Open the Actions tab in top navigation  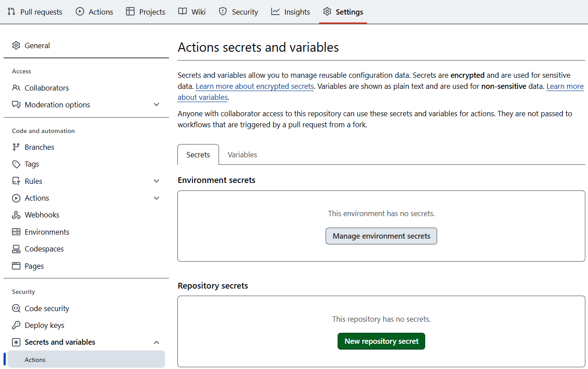[94, 12]
